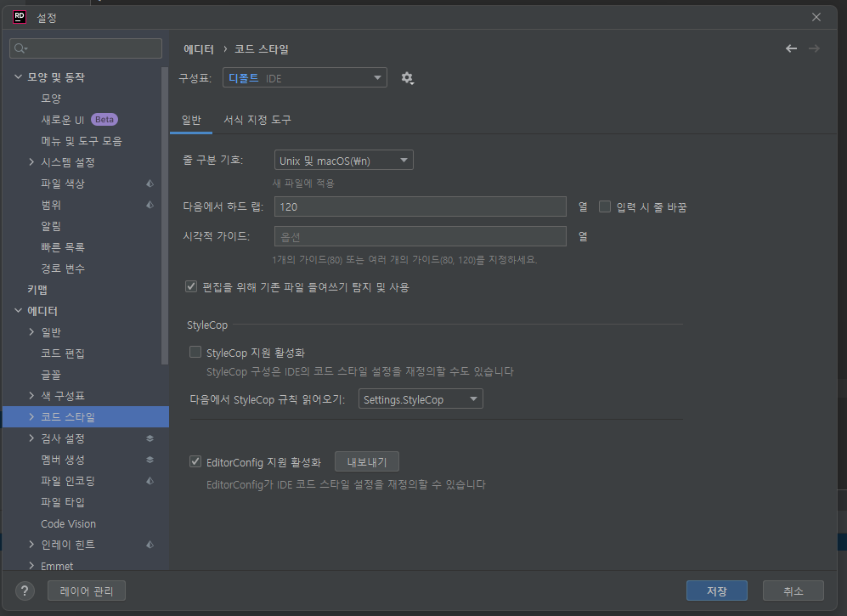Select 새로운 UI settings item
Image resolution: width=847 pixels, height=616 pixels.
pos(63,120)
